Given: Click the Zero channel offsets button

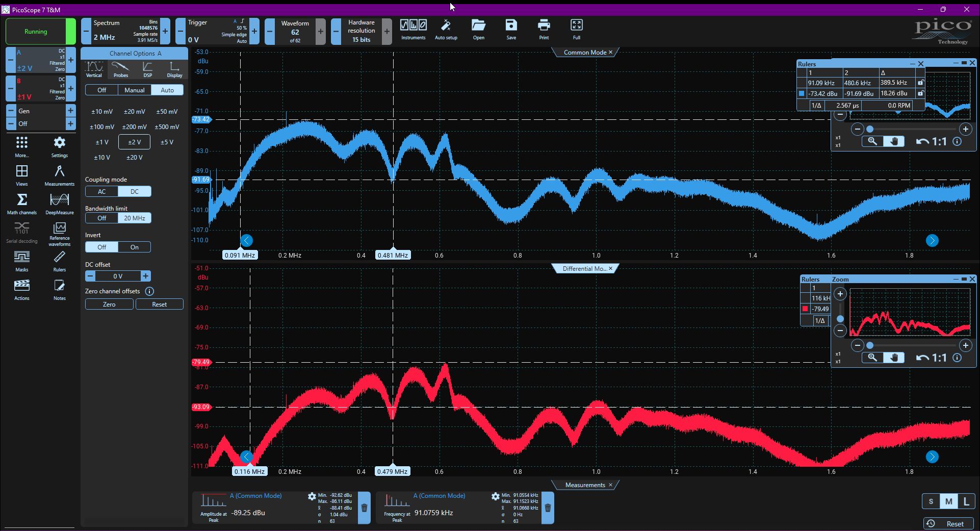Looking at the screenshot, I should [x=109, y=304].
